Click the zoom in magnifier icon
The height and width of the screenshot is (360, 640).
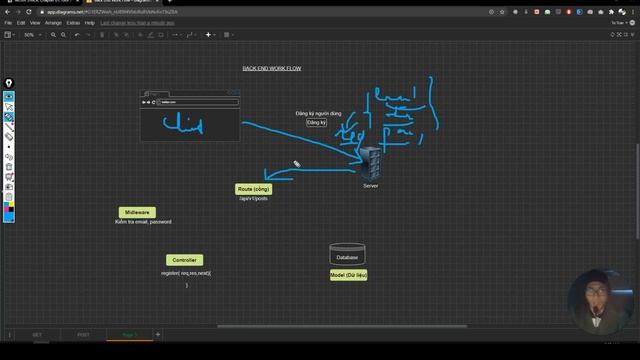[x=53, y=35]
